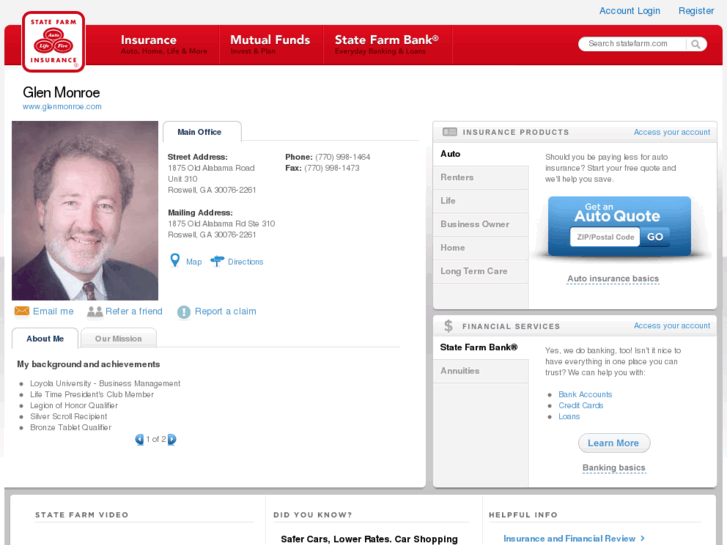This screenshot has width=727, height=545.
Task: Open Auto insurance basics link
Action: tap(613, 279)
